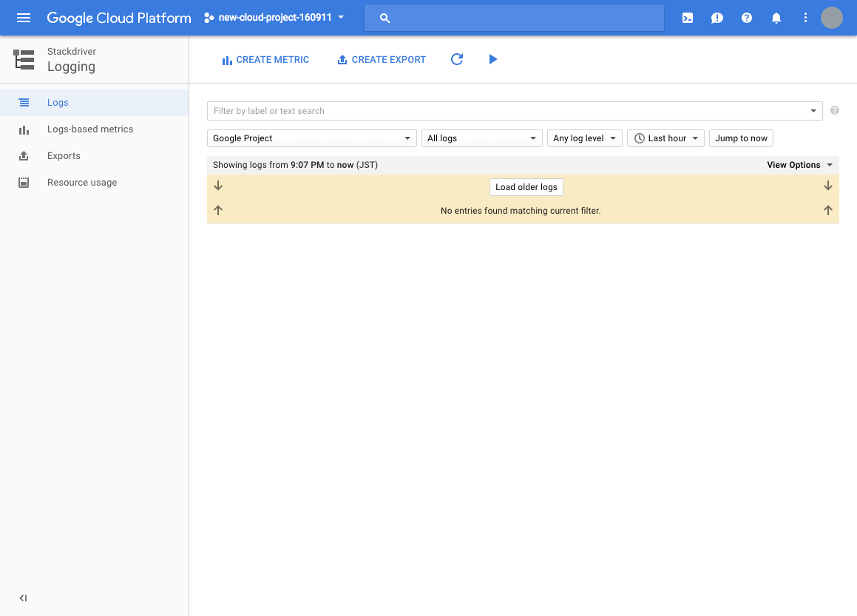The image size is (857, 616).
Task: Open the notifications bell
Action: tap(776, 18)
